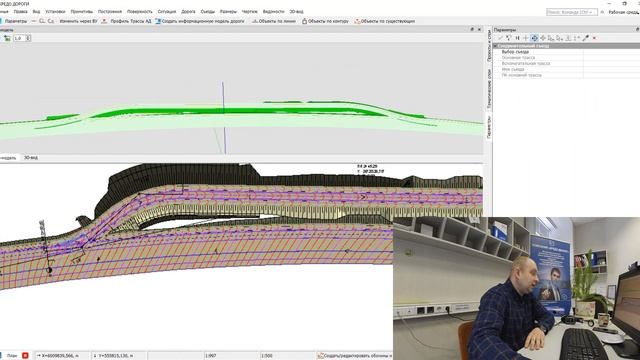Open the Ситуация menu
The width and height of the screenshot is (640, 360).
[x=167, y=12]
